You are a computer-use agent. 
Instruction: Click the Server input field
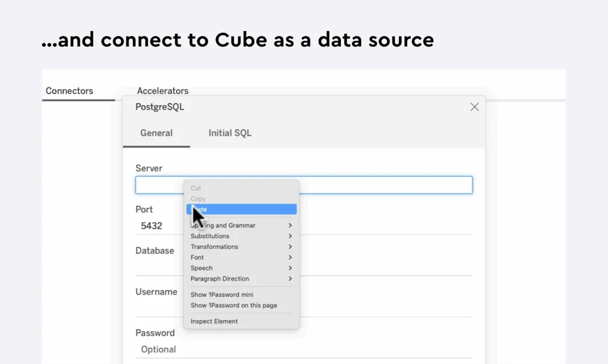(x=386, y=185)
